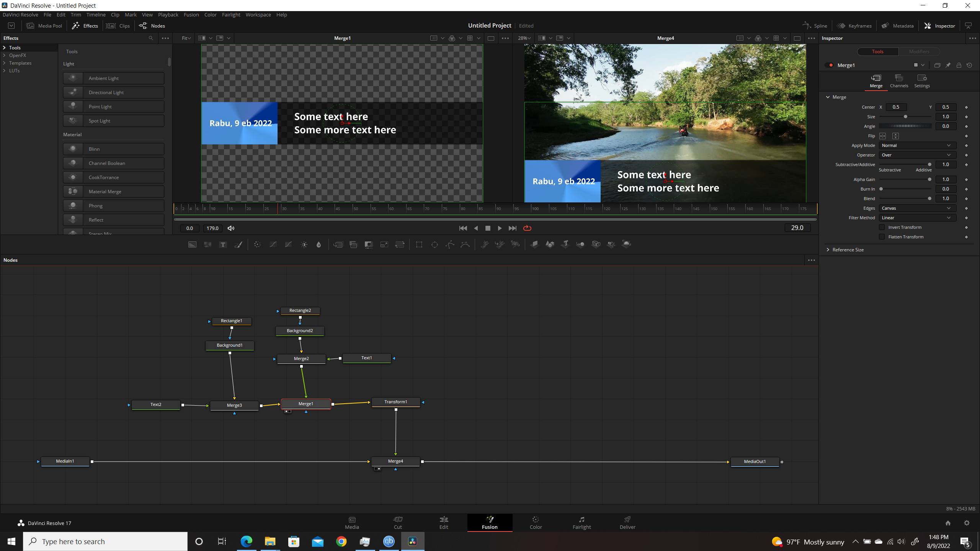Add a Text 3D node
Viewport: 980px width, 551px height.
pyautogui.click(x=565, y=244)
